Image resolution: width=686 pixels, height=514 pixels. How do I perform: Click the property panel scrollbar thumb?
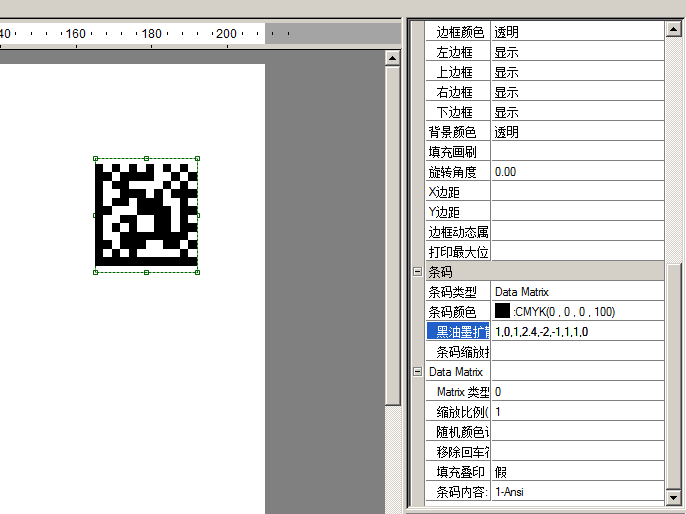coord(673,376)
